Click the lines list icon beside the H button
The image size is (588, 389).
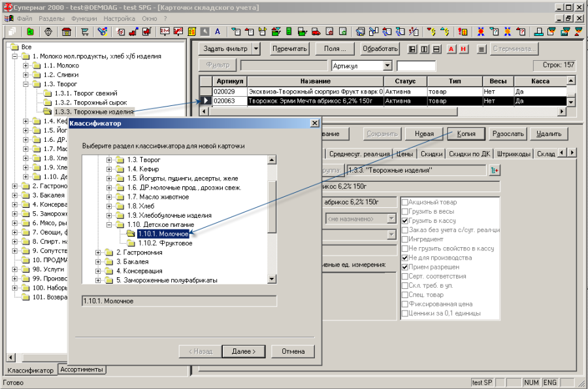tap(482, 49)
